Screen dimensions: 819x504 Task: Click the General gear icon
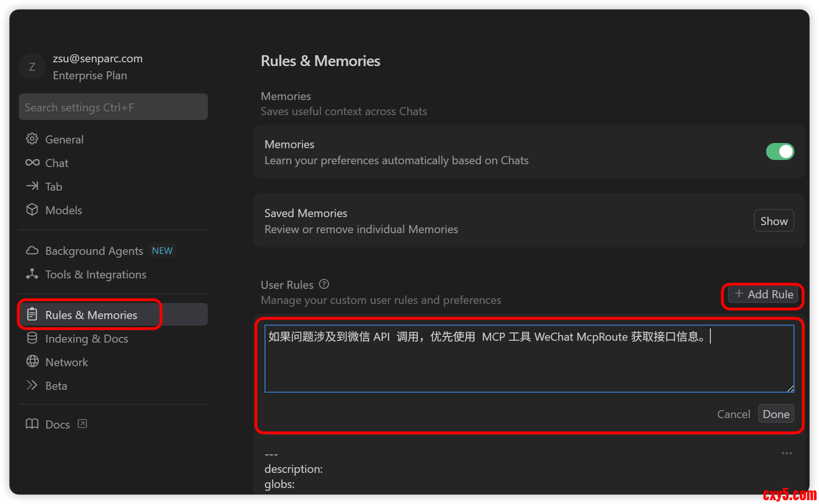[32, 139]
